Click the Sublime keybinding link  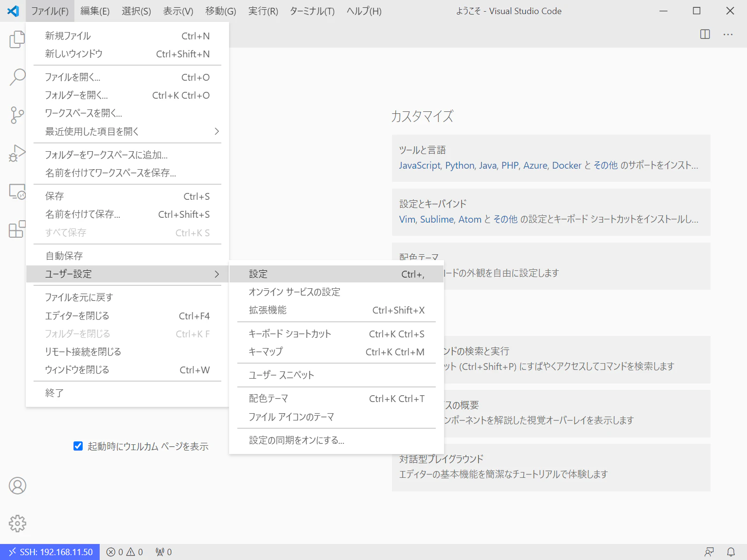pyautogui.click(x=437, y=219)
